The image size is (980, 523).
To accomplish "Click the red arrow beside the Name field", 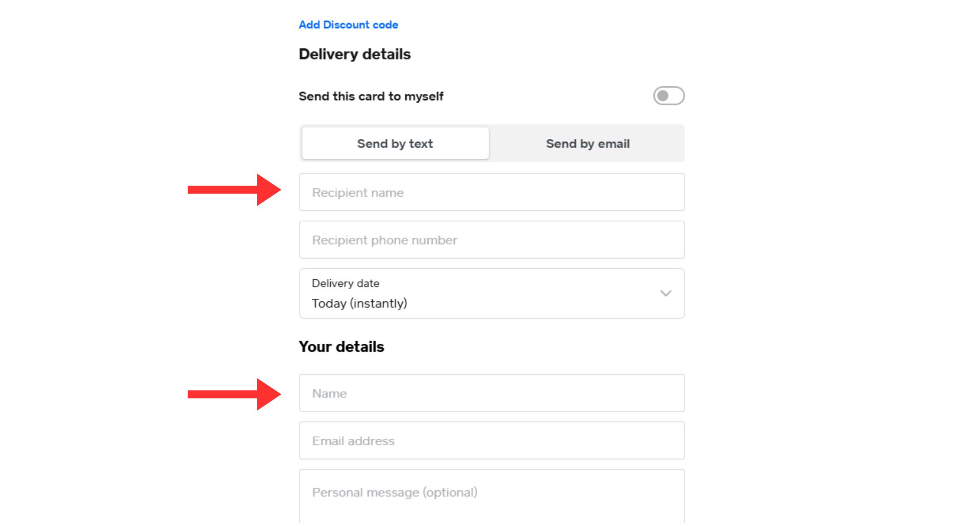I will click(x=234, y=394).
